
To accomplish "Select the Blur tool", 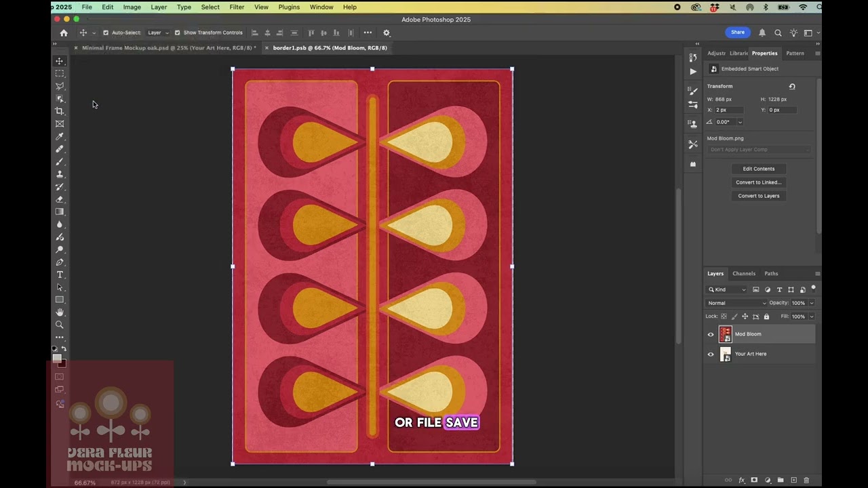I will click(x=60, y=224).
